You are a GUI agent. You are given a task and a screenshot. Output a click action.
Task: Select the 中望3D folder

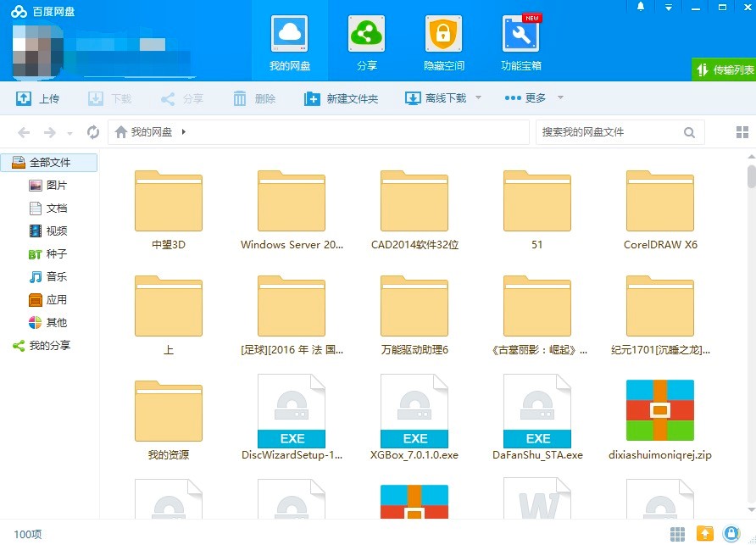pyautogui.click(x=169, y=210)
